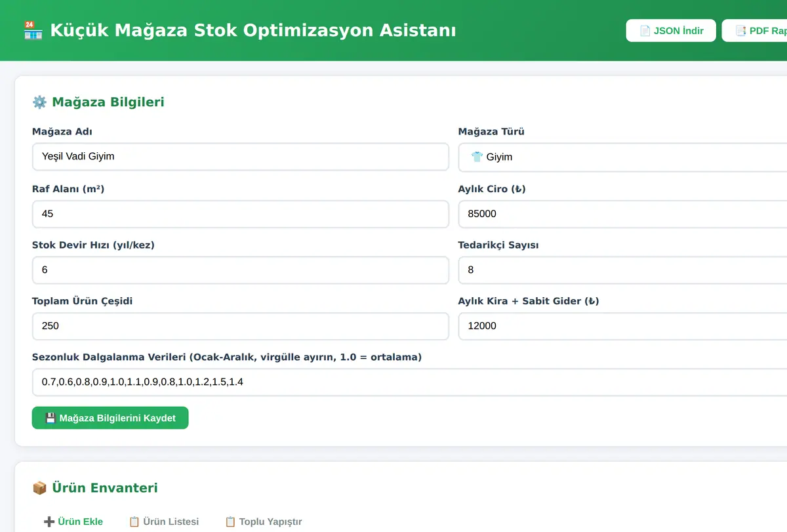
Task: Click the document icon on the JSON İndir button
Action: [x=645, y=31]
